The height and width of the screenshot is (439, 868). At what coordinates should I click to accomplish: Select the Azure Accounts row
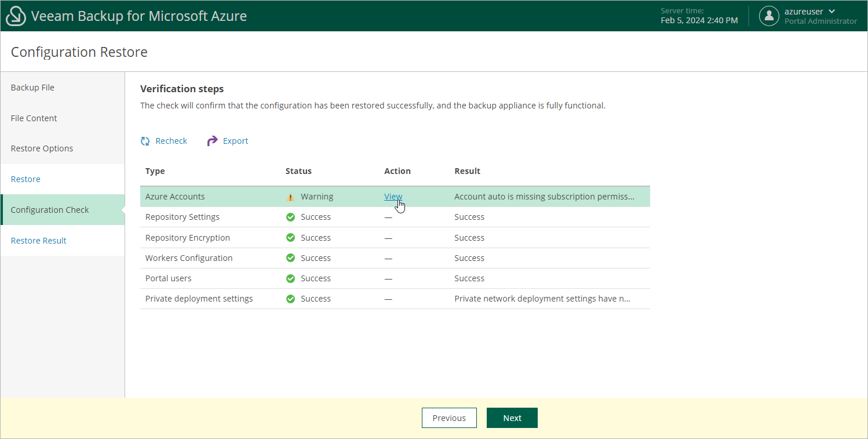(x=395, y=197)
